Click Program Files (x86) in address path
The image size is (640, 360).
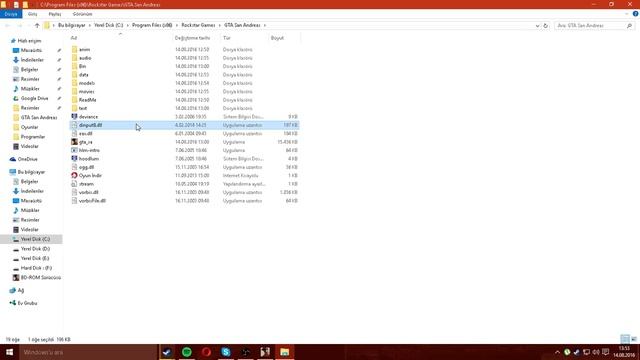click(x=152, y=25)
